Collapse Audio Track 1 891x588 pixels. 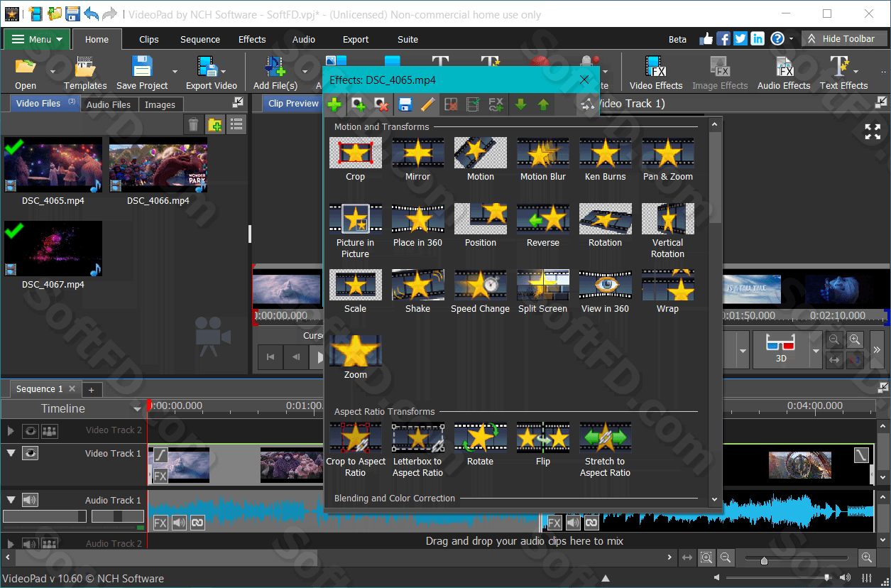[x=11, y=500]
